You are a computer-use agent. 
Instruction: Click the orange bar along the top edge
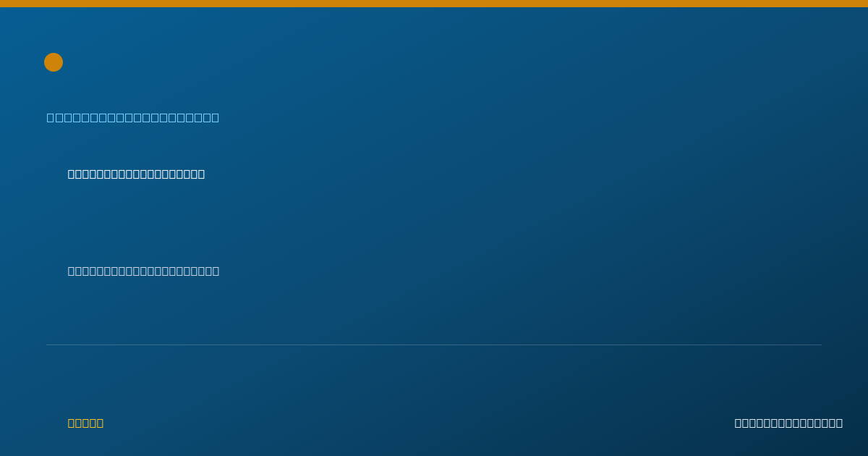point(434,4)
